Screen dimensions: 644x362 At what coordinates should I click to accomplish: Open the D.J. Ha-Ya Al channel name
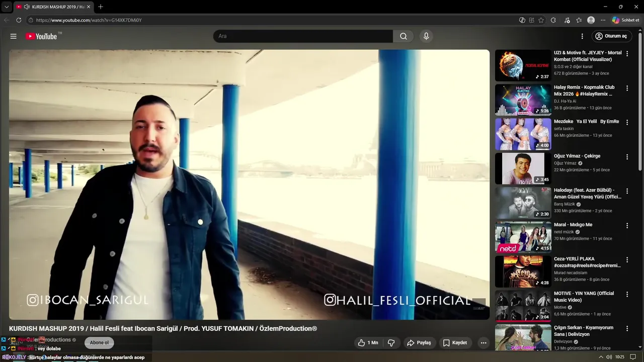pyautogui.click(x=565, y=101)
